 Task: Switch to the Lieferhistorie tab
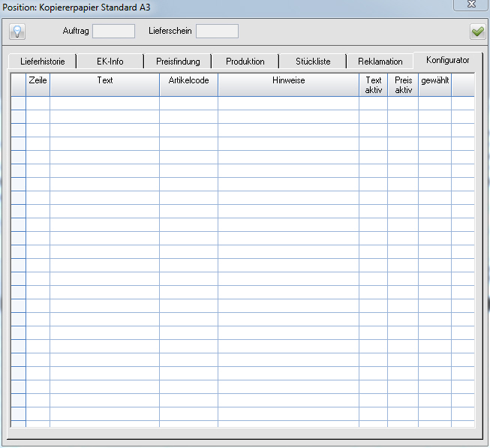[43, 62]
